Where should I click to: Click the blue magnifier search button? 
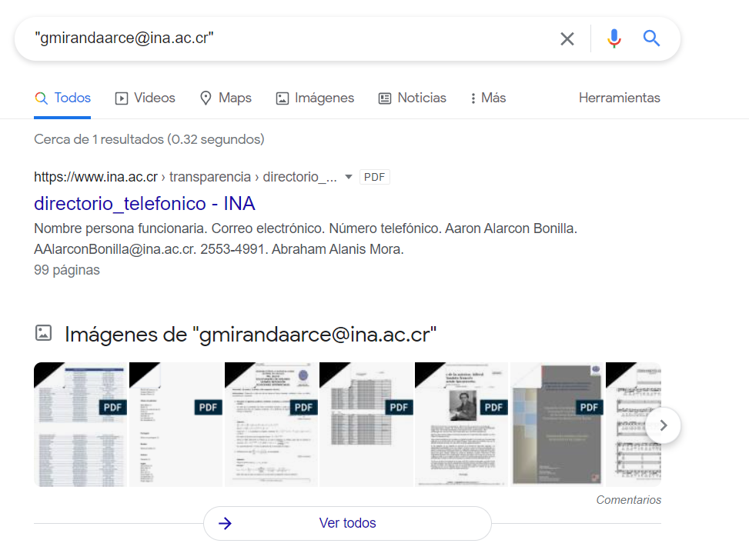[x=651, y=38]
